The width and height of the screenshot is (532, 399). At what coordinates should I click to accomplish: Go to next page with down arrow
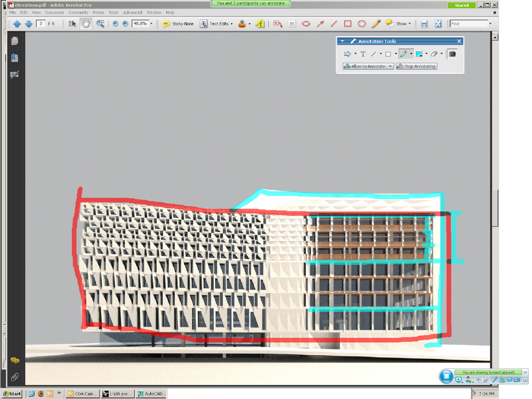click(29, 24)
